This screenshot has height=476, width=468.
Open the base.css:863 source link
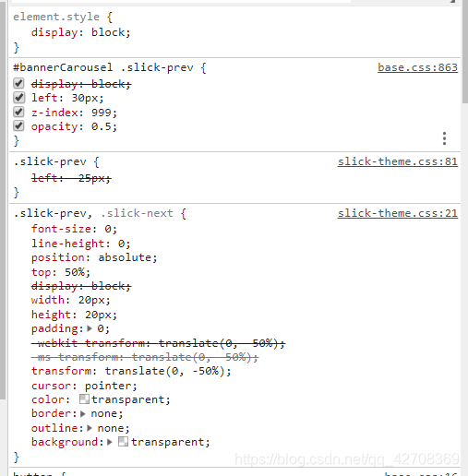[417, 67]
